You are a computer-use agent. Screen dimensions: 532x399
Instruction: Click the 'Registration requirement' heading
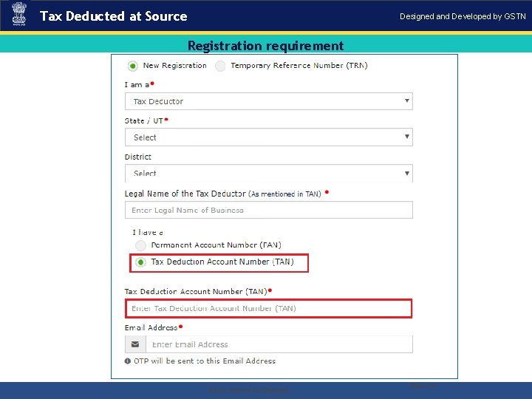click(x=266, y=46)
